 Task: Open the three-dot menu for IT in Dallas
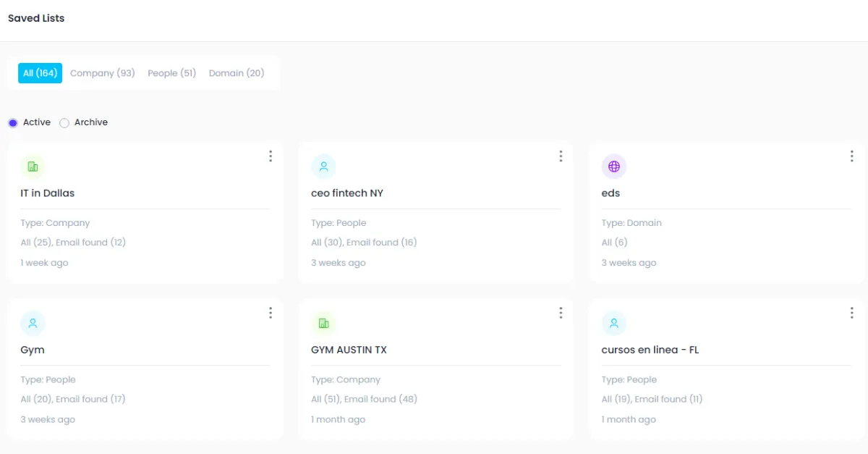271,156
